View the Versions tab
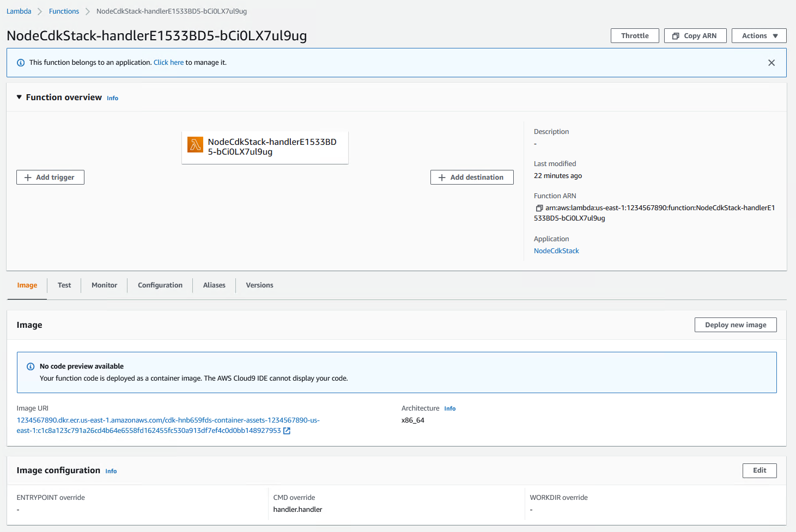Viewport: 796px width, 532px height. 259,285
